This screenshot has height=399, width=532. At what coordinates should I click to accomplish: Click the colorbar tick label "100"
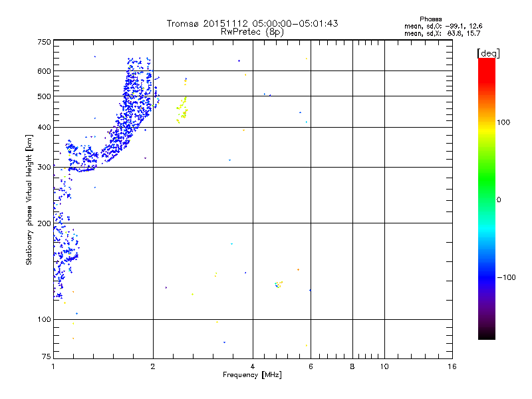503,122
